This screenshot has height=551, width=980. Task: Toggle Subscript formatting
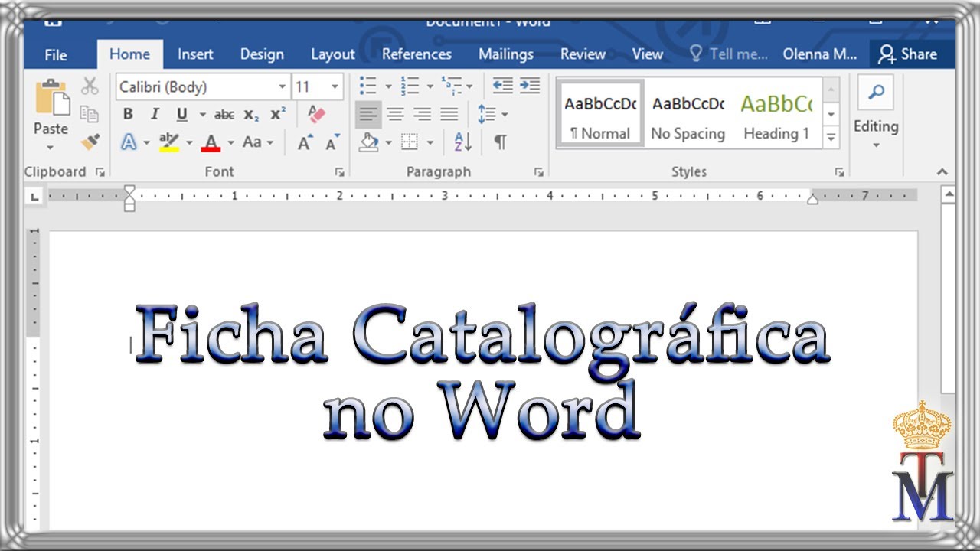251,115
